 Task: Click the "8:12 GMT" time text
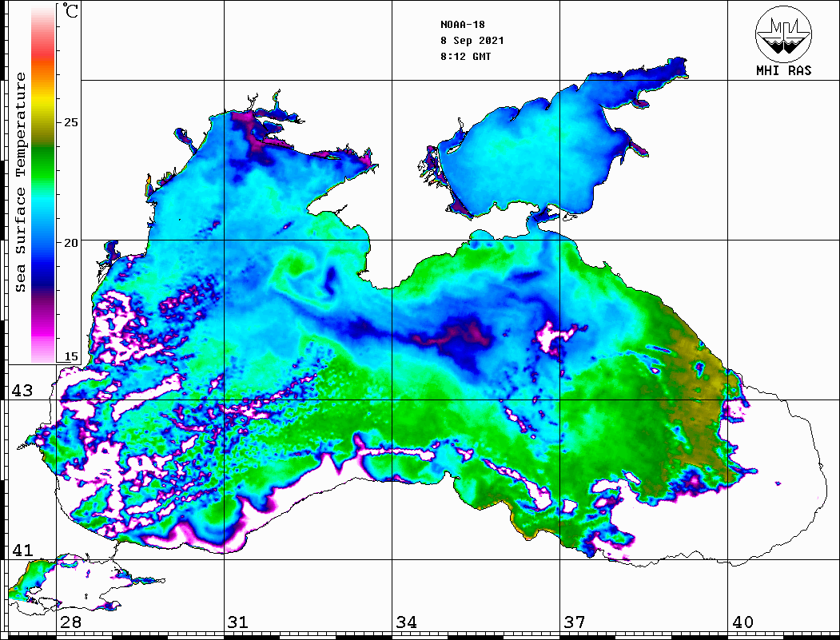coord(465,56)
